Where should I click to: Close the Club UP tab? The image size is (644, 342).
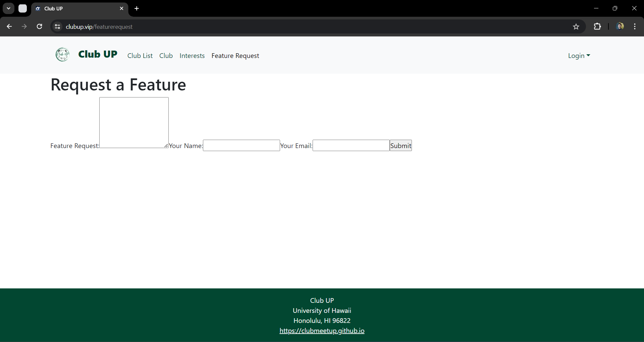coord(121,8)
